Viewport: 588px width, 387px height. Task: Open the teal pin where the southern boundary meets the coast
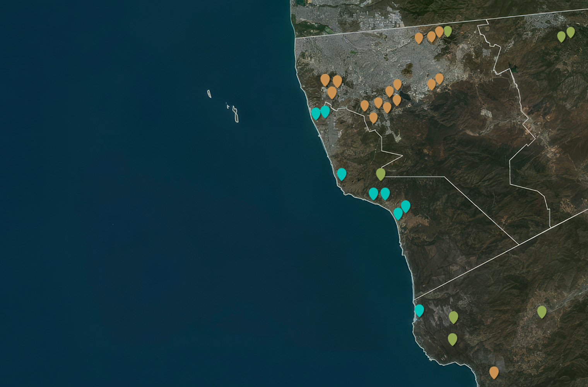pyautogui.click(x=419, y=310)
